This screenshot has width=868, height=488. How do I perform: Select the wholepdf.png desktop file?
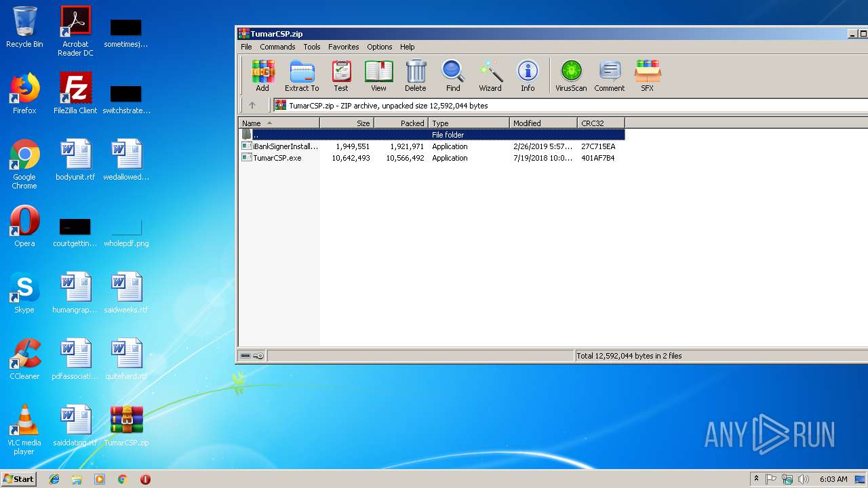[126, 232]
